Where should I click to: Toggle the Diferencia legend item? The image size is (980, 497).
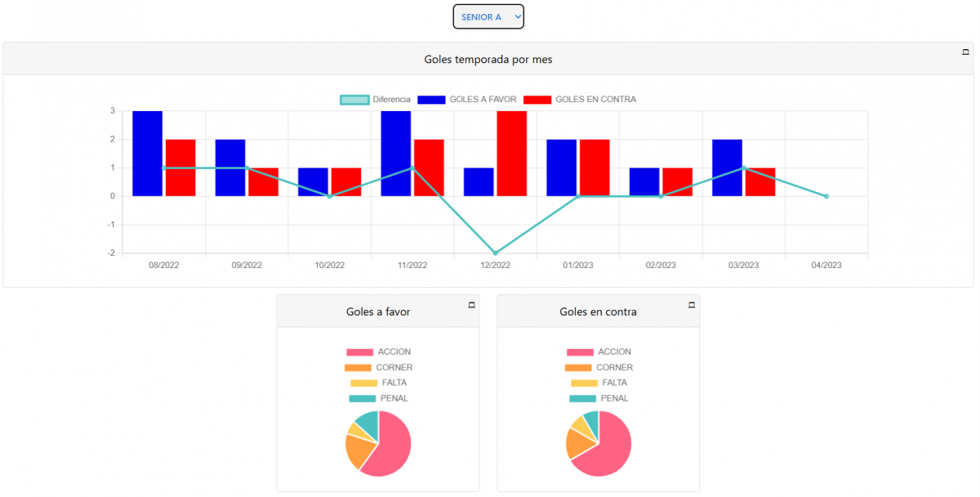point(376,100)
